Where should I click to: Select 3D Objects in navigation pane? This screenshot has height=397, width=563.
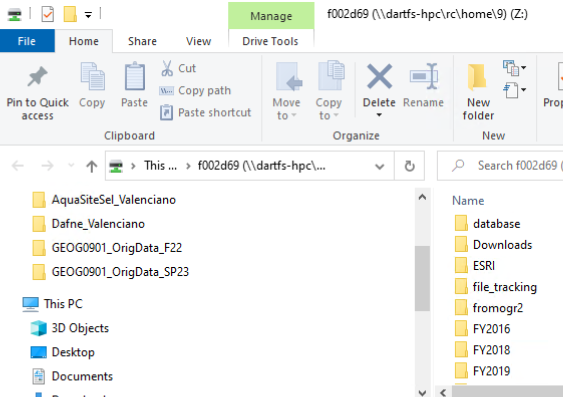click(x=70, y=328)
